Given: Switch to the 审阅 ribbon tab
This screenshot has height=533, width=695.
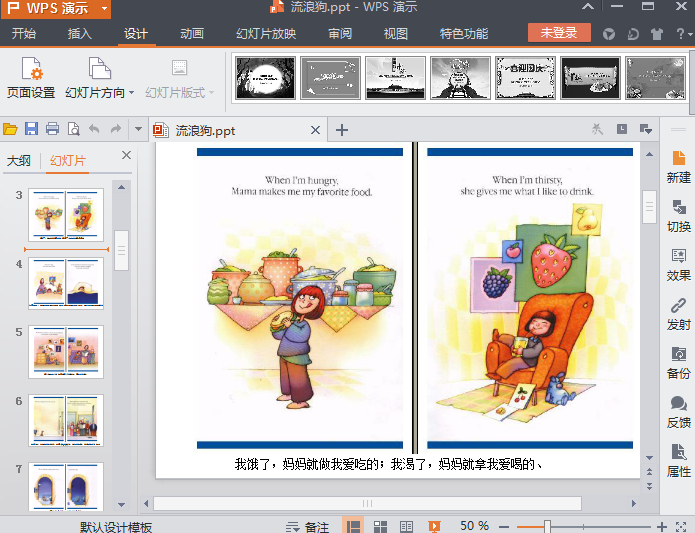Looking at the screenshot, I should [x=340, y=34].
